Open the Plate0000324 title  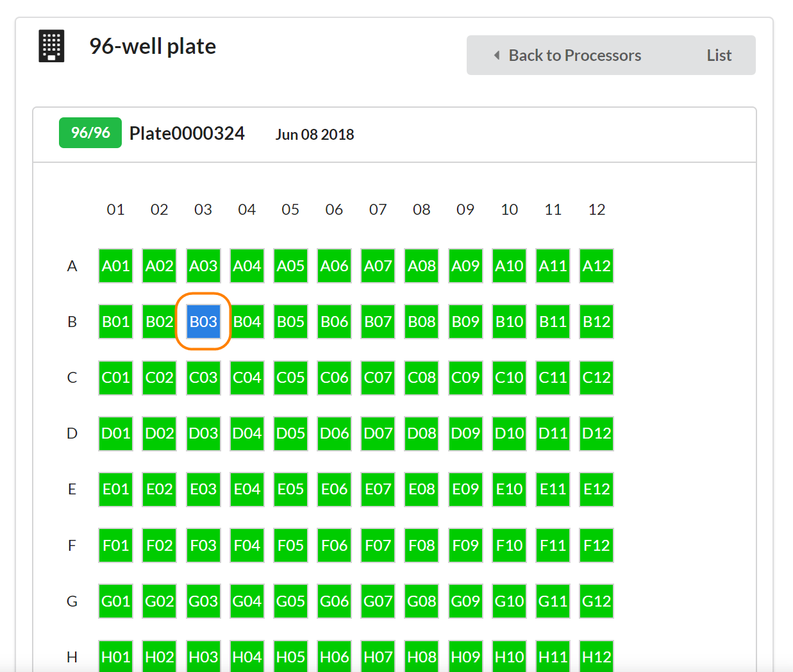187,133
